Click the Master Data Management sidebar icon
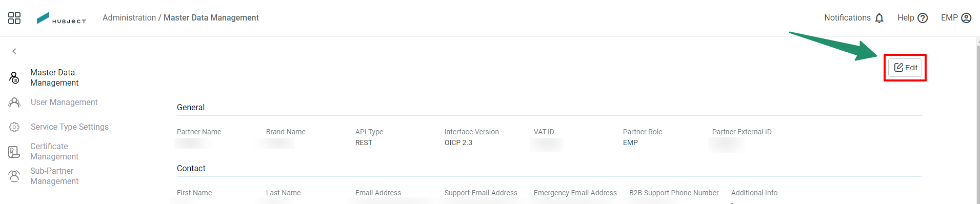 tap(14, 78)
